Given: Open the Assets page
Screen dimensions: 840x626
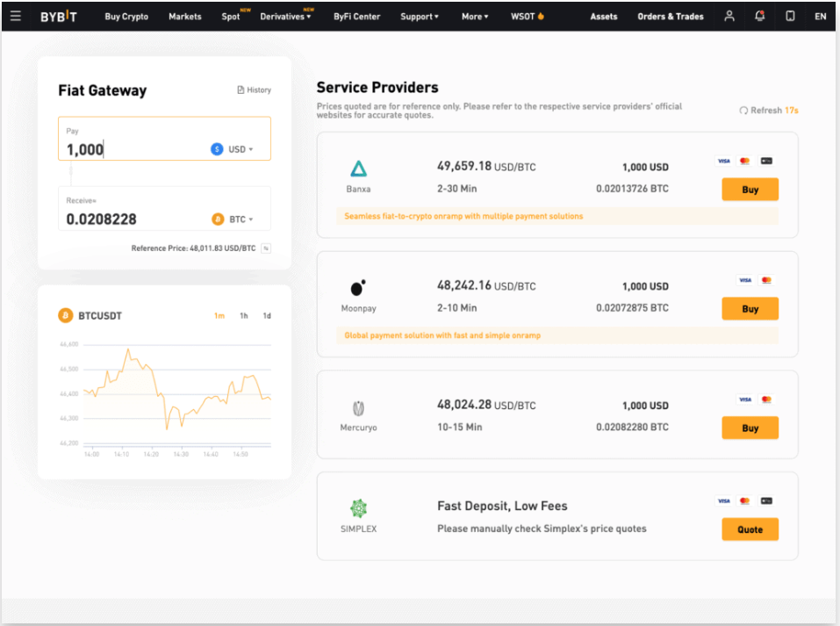Looking at the screenshot, I should click(x=604, y=17).
